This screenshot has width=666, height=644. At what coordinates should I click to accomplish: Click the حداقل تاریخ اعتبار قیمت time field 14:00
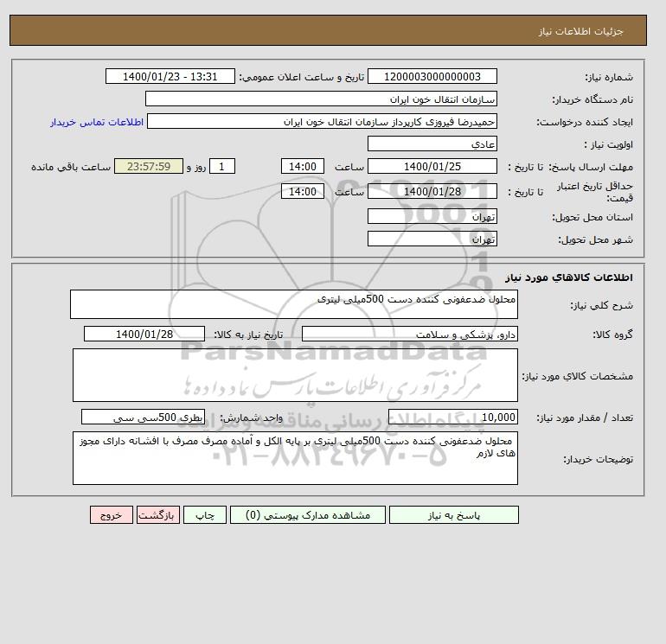point(303,191)
